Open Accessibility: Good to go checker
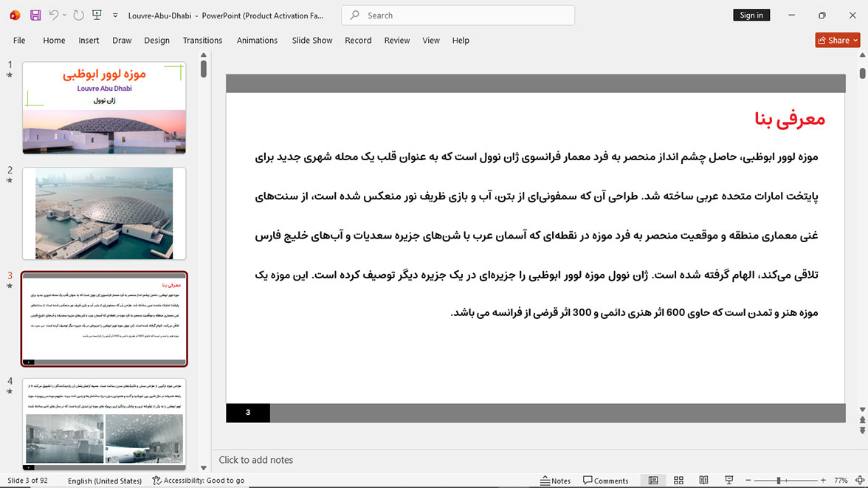This screenshot has width=868, height=488. pos(198,480)
